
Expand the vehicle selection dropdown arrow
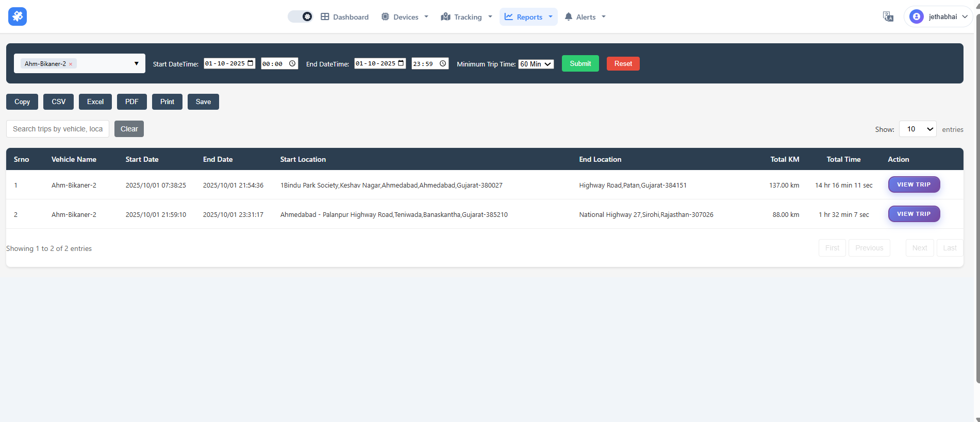coord(136,63)
